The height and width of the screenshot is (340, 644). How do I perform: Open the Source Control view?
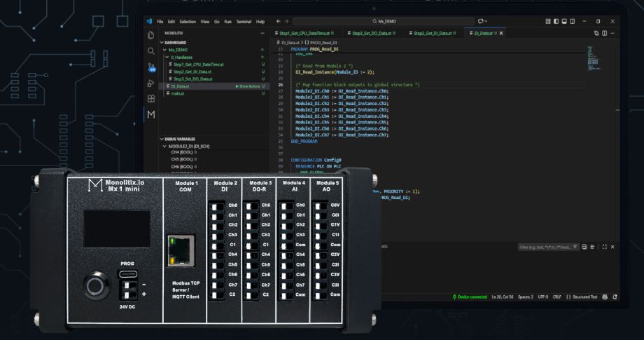pyautogui.click(x=150, y=67)
